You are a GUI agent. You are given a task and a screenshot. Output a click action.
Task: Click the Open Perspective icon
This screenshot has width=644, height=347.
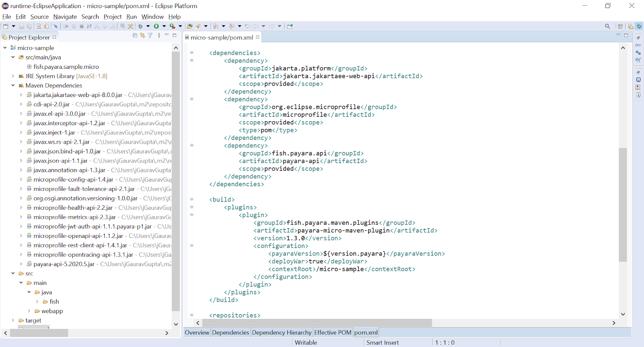[620, 26]
